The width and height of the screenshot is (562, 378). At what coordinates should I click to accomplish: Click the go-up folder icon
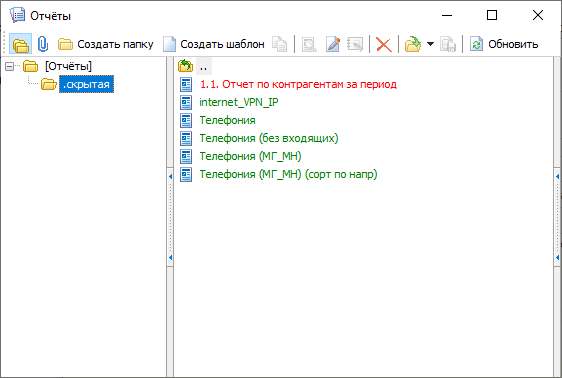(185, 66)
